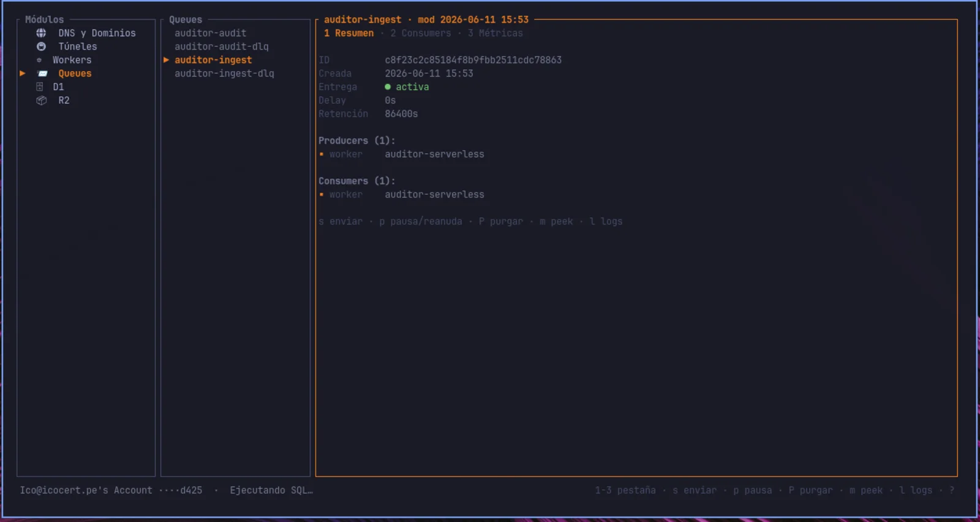Click the 'P purgar' action in the detail pane
Image resolution: width=980 pixels, height=522 pixels.
point(501,221)
